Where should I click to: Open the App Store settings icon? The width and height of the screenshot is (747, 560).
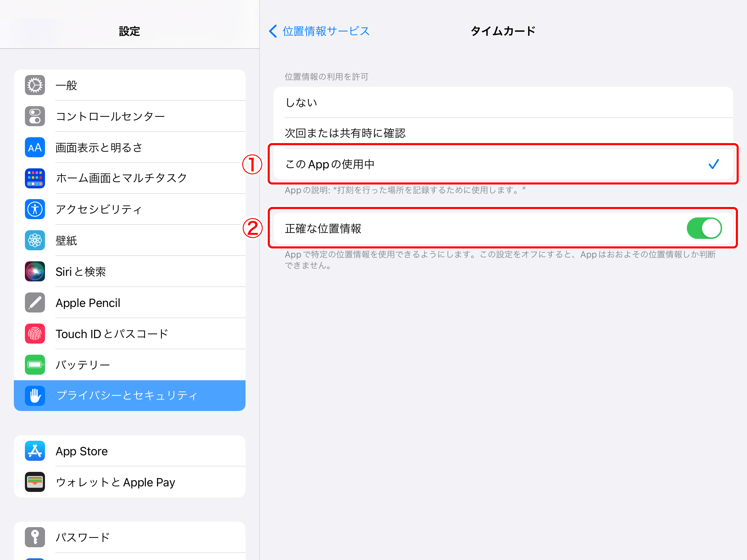34,451
